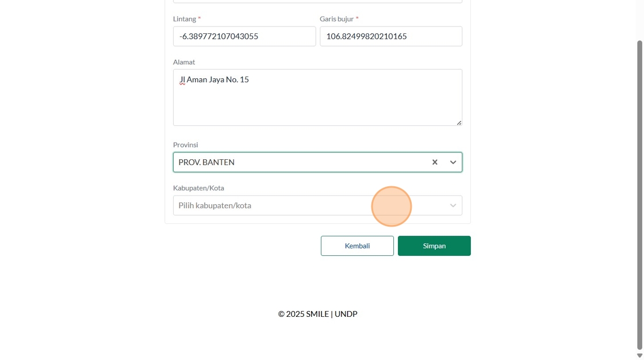Image resolution: width=644 pixels, height=360 pixels.
Task: Click the PROV. BANTEN text in Provinsi
Action: pyautogui.click(x=206, y=162)
